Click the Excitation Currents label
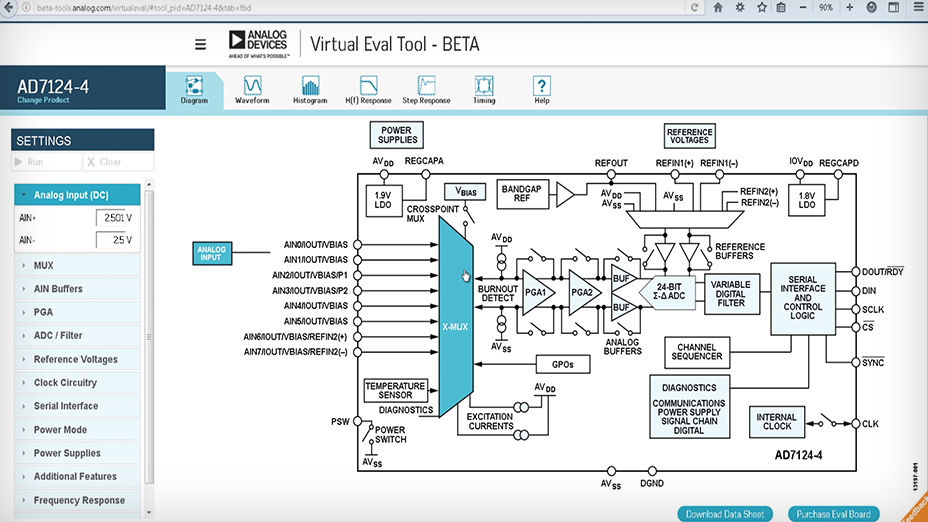 coord(491,421)
